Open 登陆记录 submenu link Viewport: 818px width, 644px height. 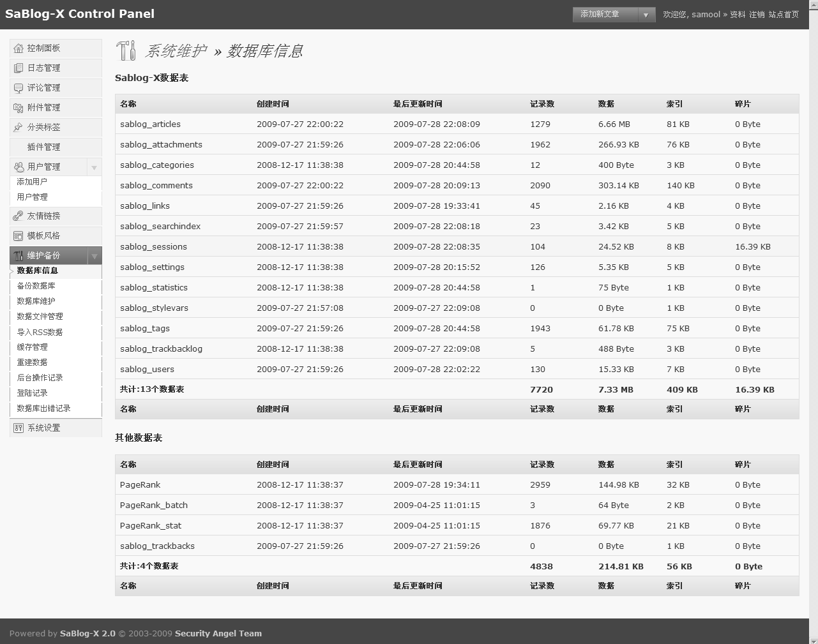click(x=32, y=393)
